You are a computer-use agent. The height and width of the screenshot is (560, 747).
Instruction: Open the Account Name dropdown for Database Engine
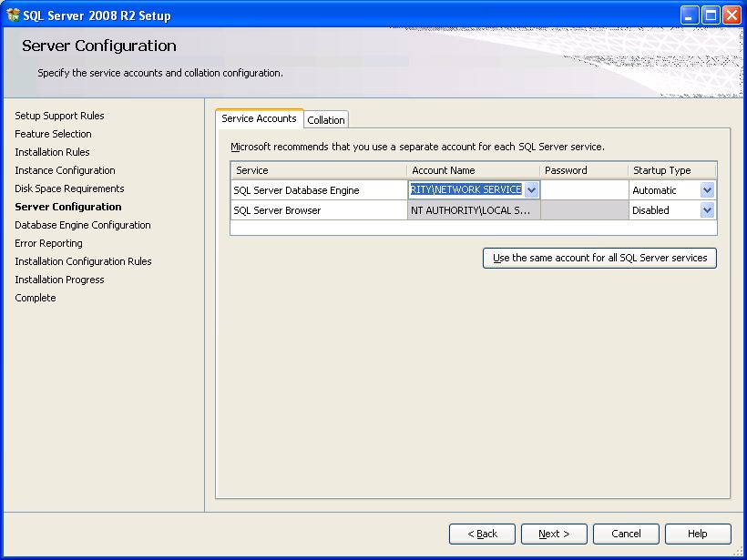point(532,190)
